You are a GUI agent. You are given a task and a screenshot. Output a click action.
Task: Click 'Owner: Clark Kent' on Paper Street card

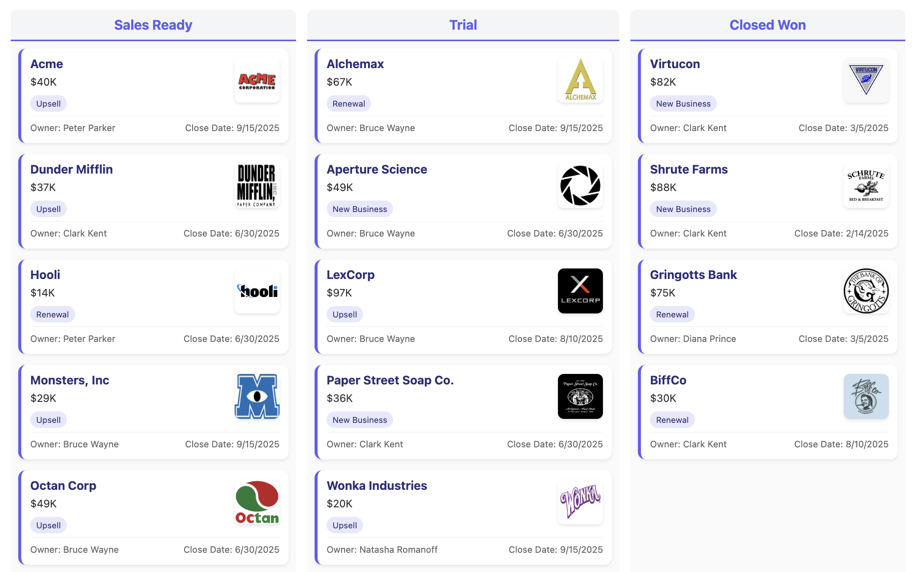click(x=365, y=444)
